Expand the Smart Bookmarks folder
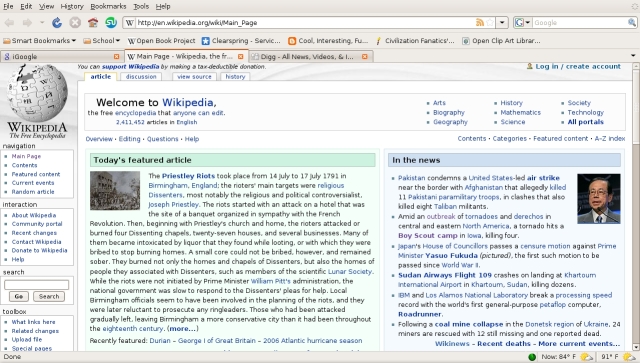640x363 pixels. coord(40,41)
